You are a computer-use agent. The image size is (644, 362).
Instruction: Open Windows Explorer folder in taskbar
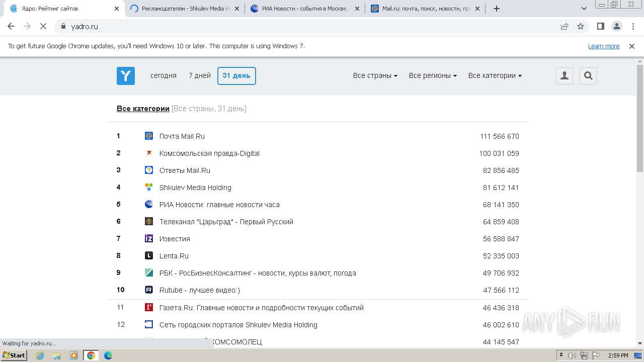coord(57,355)
